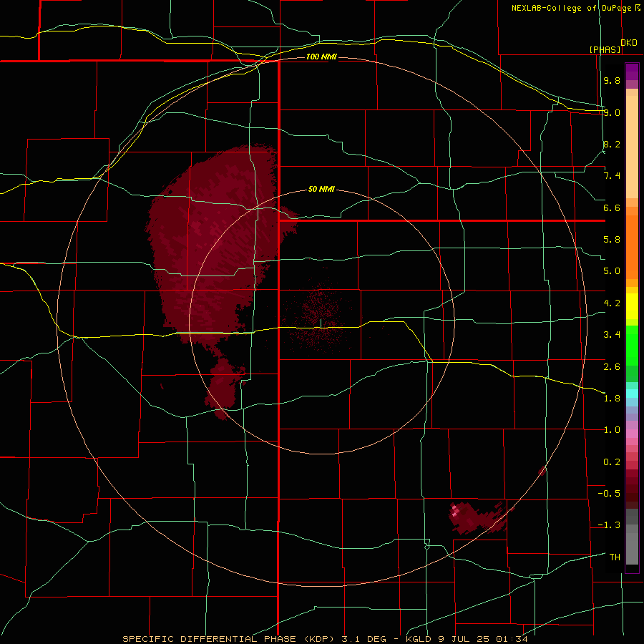Click the 0.2 color scale label
Screen dimensions: 644x644
(x=612, y=462)
